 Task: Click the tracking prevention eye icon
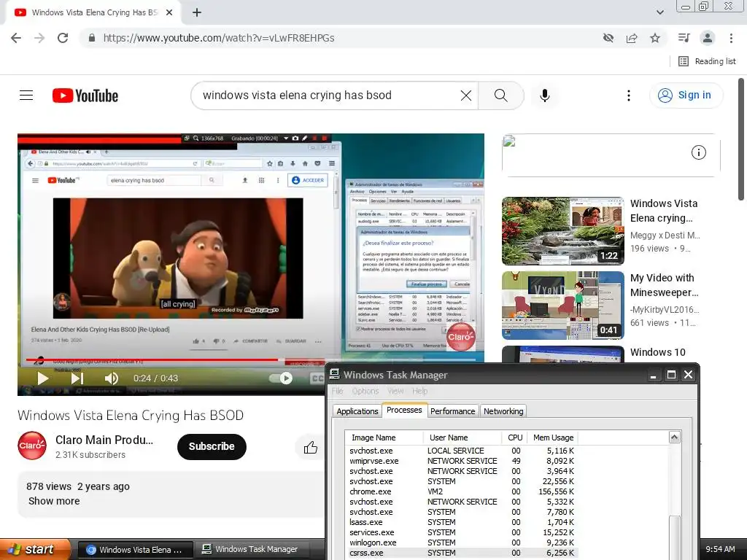click(x=608, y=38)
